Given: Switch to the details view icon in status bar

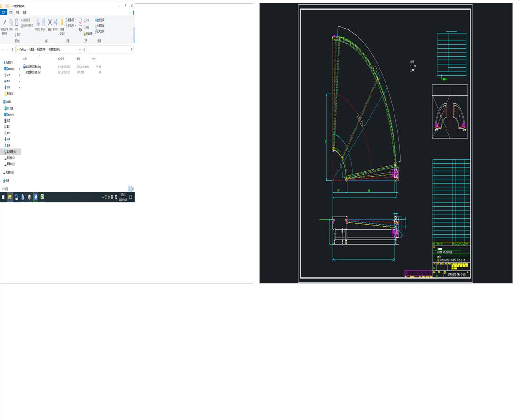Looking at the screenshot, I should coord(130,189).
